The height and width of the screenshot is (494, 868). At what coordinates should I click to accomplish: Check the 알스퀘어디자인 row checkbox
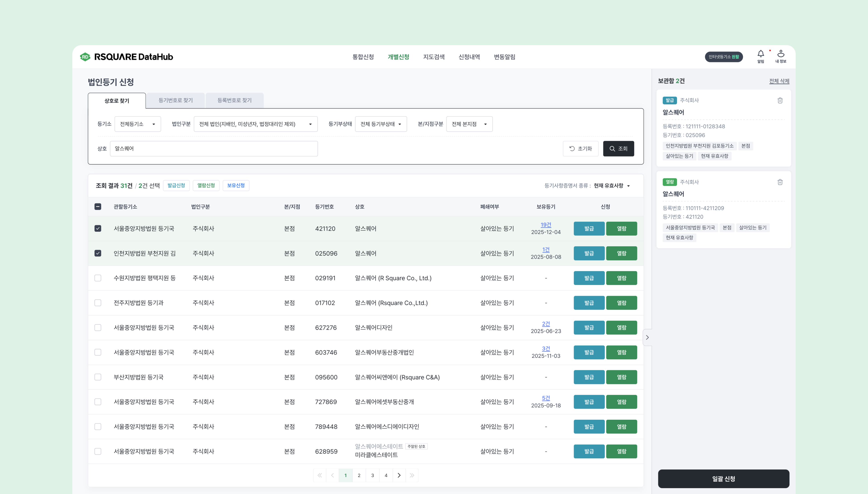[x=98, y=327]
